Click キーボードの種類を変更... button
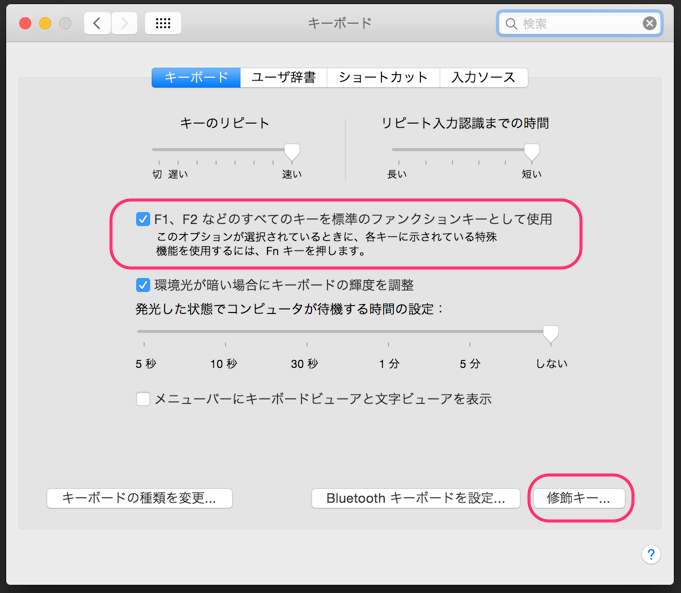The width and height of the screenshot is (681, 593). (139, 498)
